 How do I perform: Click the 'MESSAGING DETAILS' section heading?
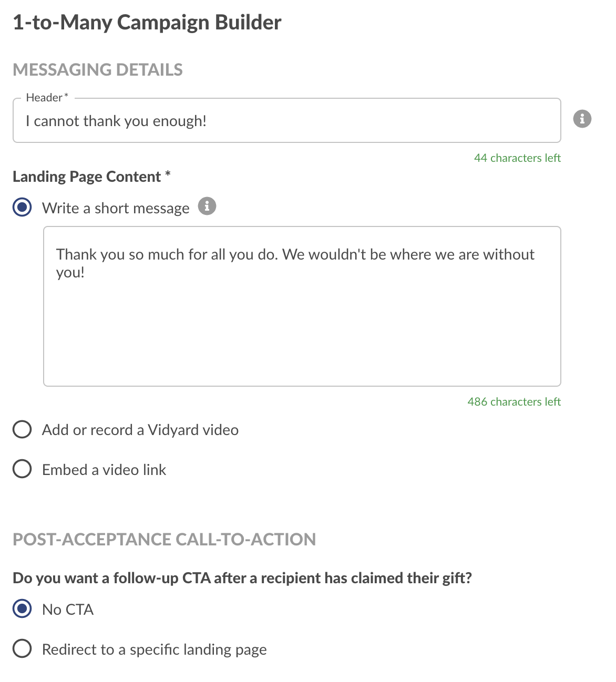click(x=98, y=69)
